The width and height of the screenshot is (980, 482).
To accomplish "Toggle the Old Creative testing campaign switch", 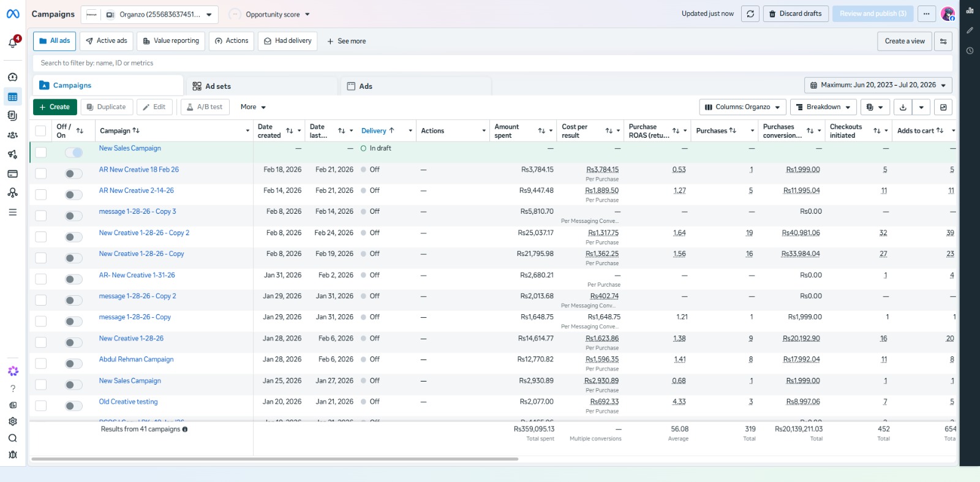I will (73, 406).
